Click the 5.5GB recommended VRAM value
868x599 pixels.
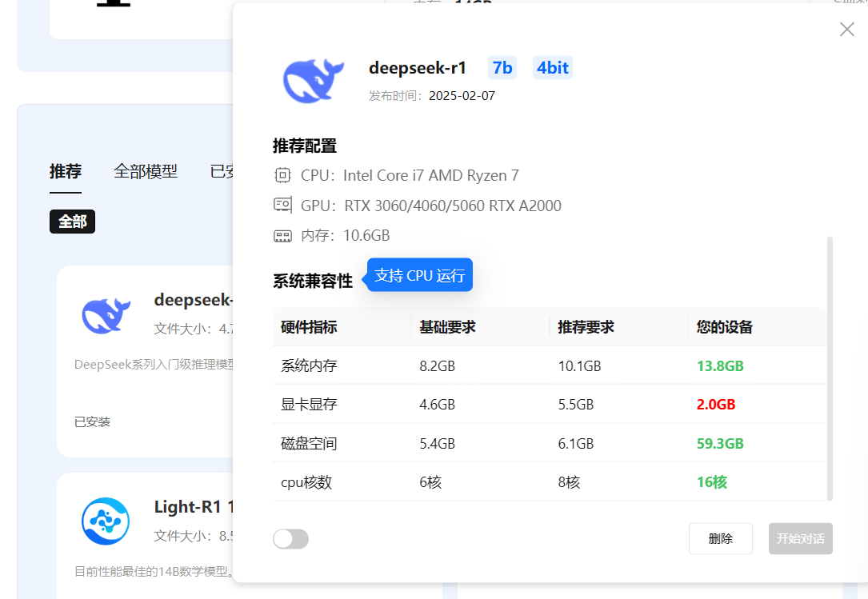pos(575,404)
